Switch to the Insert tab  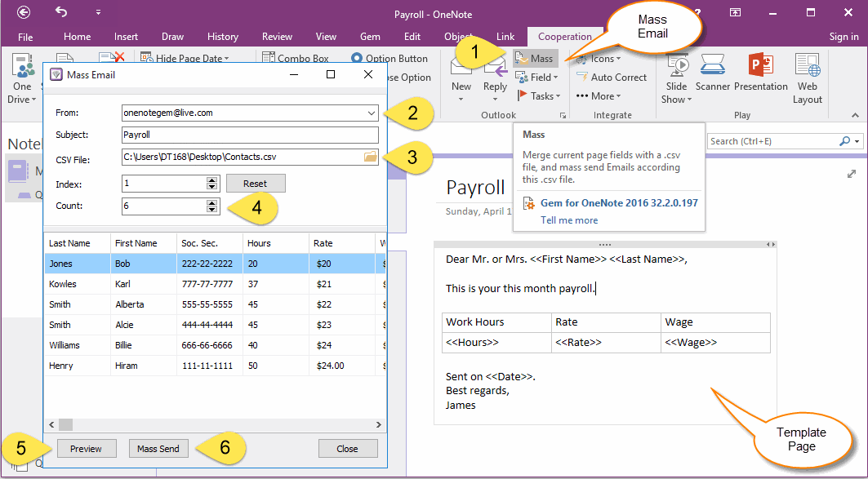[127, 37]
